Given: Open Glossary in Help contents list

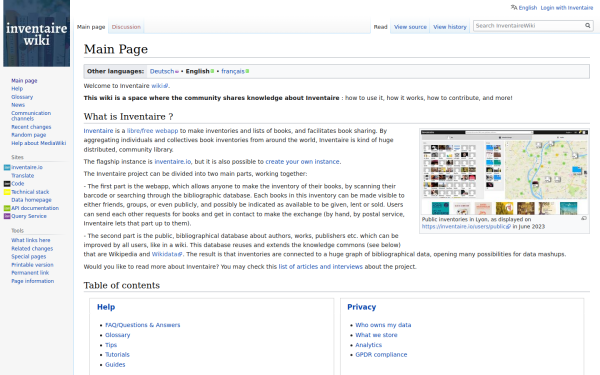Looking at the screenshot, I should [x=117, y=335].
